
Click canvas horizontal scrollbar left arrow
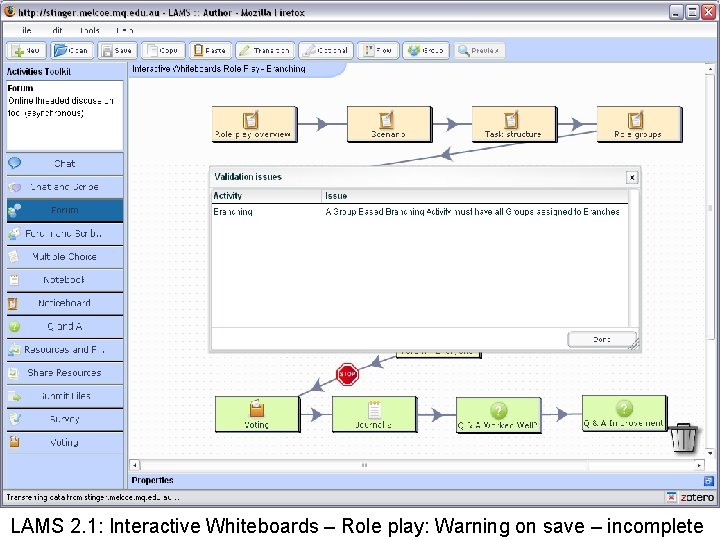135,465
